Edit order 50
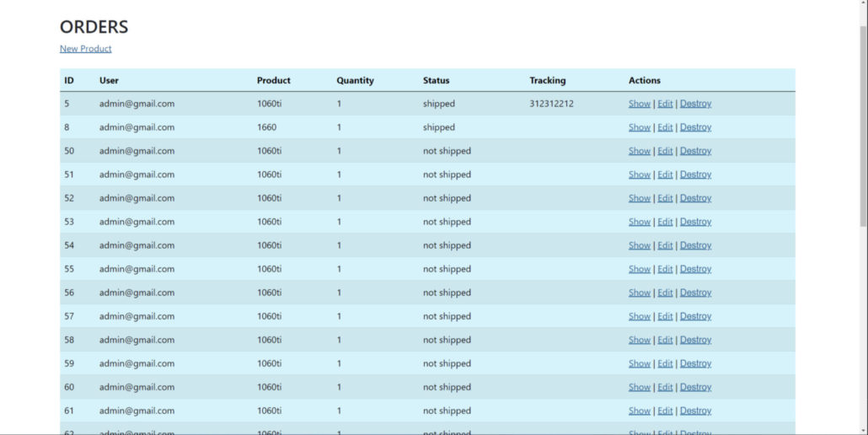This screenshot has height=435, width=868. point(665,151)
